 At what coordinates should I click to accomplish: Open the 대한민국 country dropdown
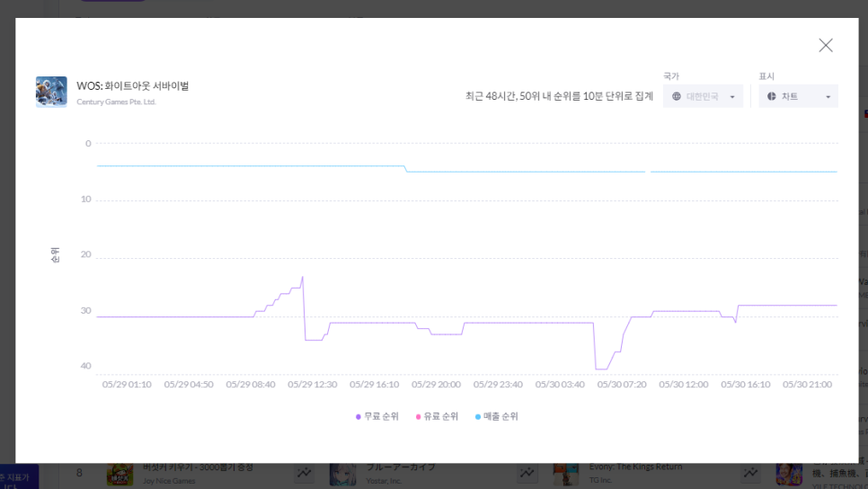tap(703, 96)
